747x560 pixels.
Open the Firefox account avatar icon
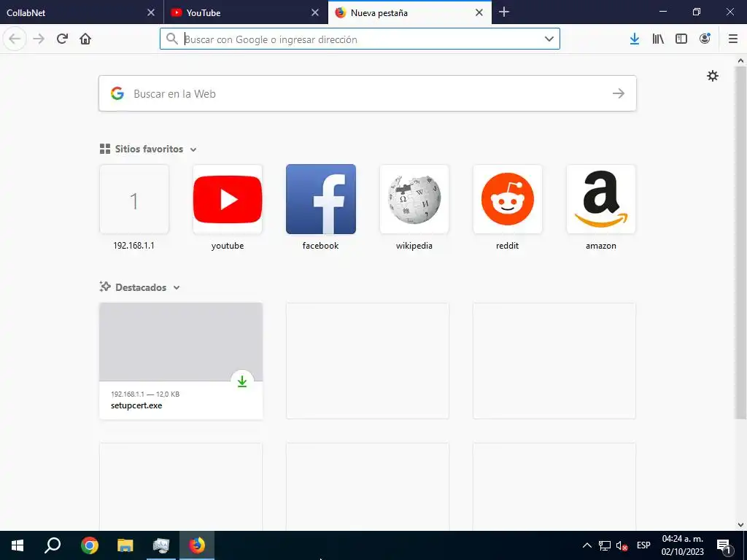click(x=705, y=39)
